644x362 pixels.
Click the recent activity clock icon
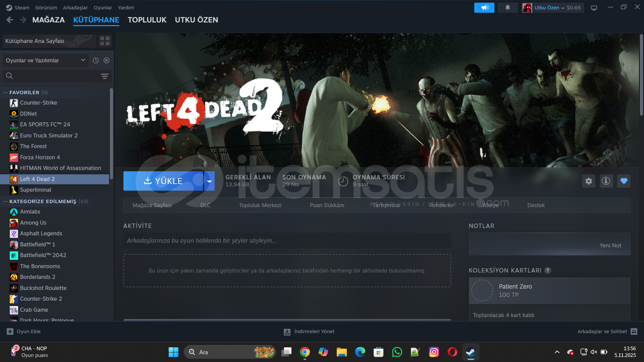coord(96,60)
